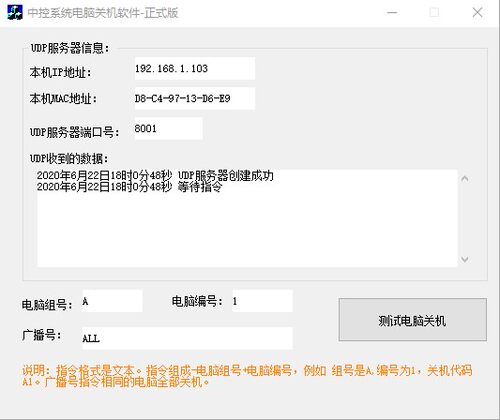Screen dimensions: 500x420
Task: Click the up arrow of the log scrollbar
Action: (x=465, y=179)
